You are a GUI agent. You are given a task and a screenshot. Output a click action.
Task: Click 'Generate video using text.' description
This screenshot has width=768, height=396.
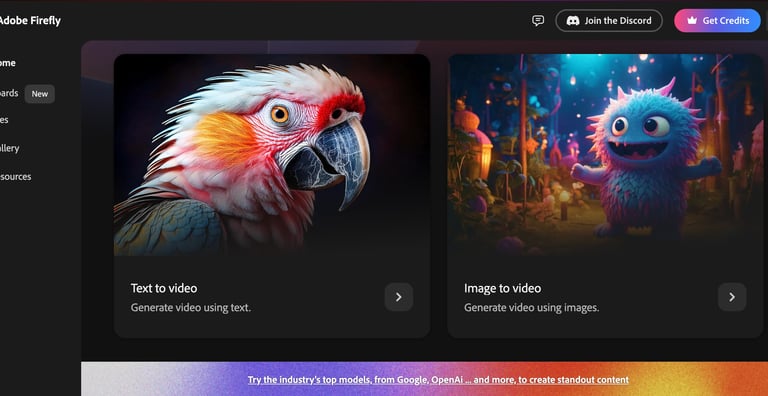[x=191, y=308]
